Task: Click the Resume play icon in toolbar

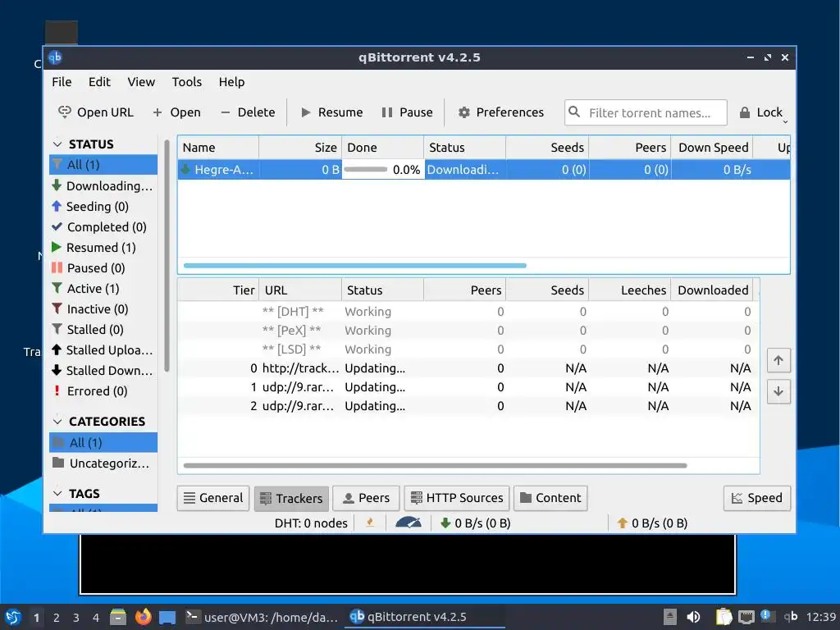Action: point(306,112)
